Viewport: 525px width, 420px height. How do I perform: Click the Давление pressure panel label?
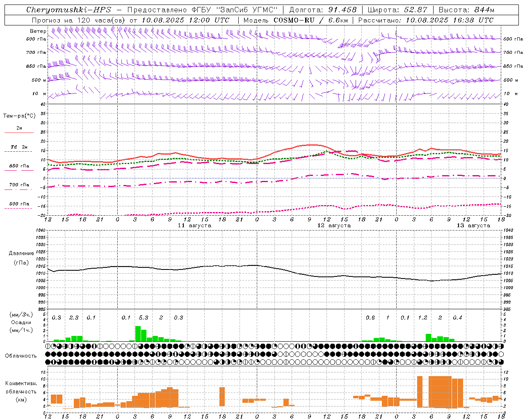(x=21, y=253)
